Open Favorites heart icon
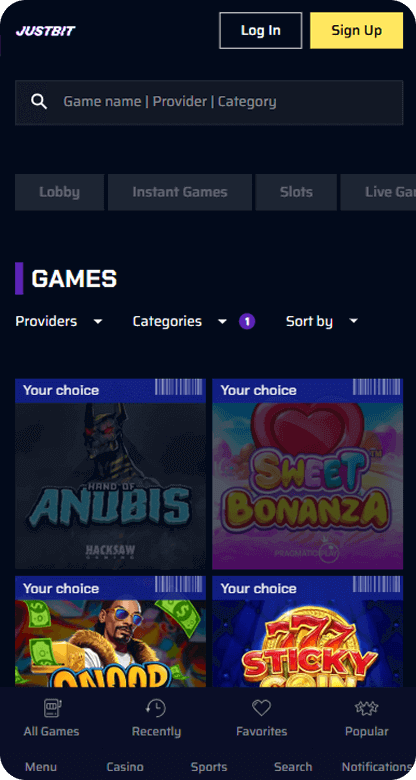This screenshot has width=416, height=780. pos(261,707)
